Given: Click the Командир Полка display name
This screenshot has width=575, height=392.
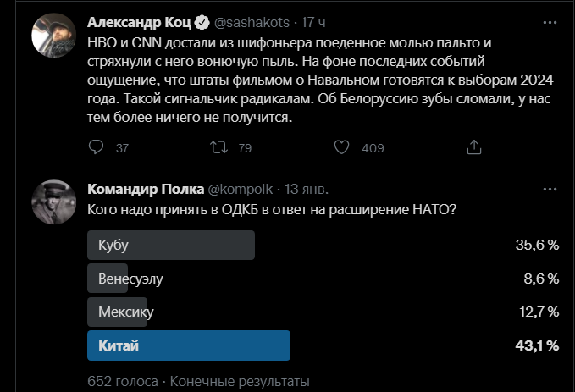Looking at the screenshot, I should coord(146,189).
